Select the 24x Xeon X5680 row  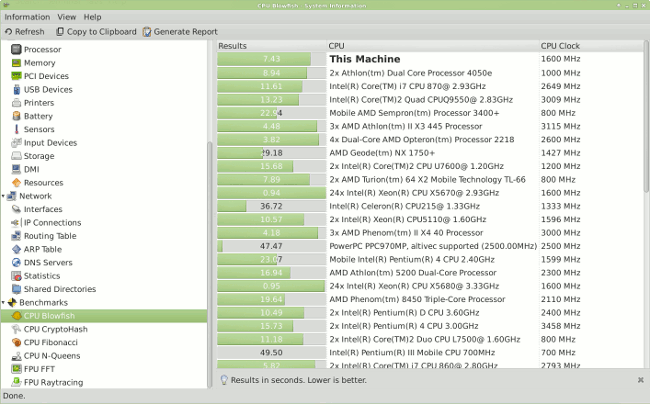430,286
